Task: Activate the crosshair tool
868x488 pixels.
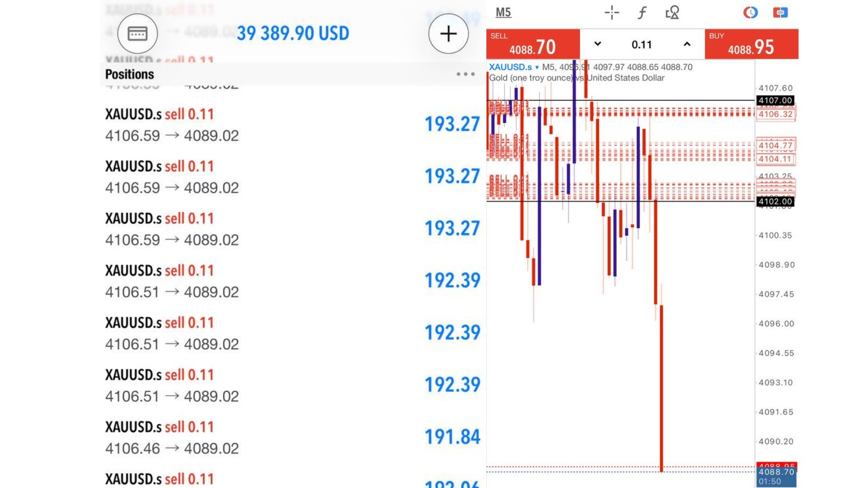Action: (612, 13)
